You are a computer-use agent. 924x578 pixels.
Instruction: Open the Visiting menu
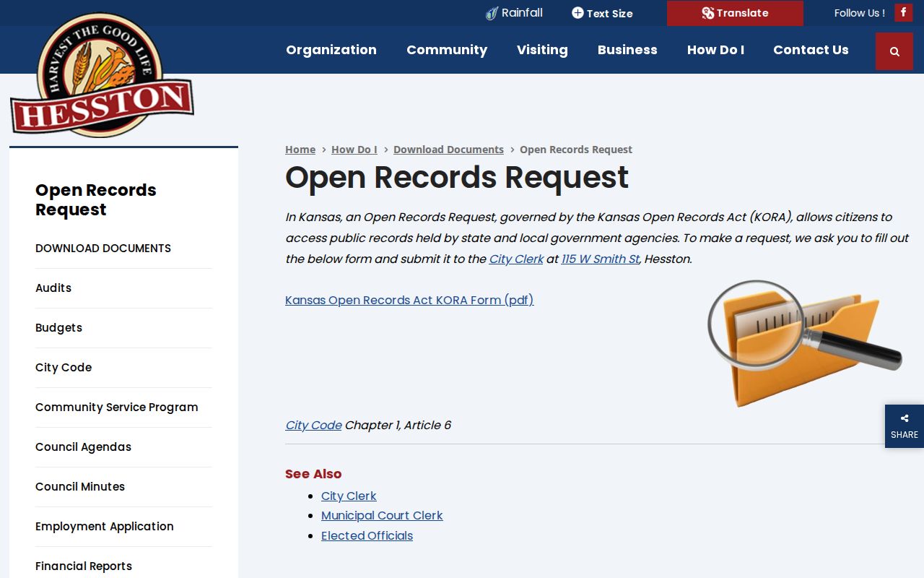[542, 50]
